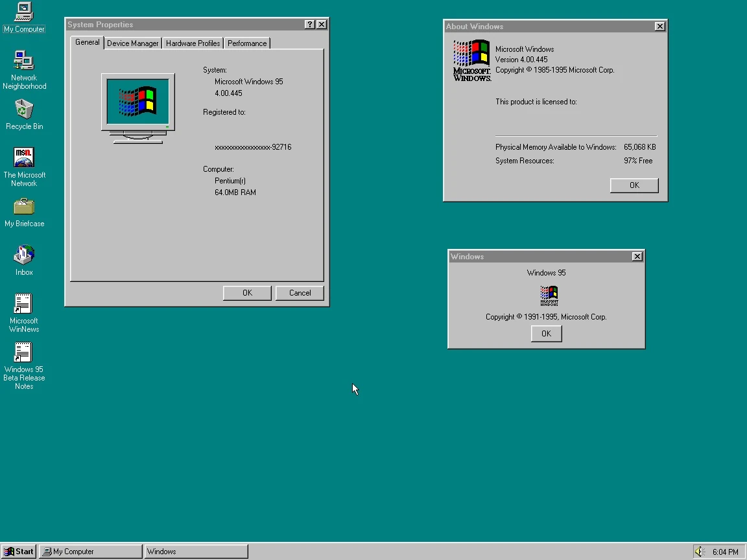Launch The Microsoft Network
Viewport: 747px width, 560px height.
pos(24,158)
